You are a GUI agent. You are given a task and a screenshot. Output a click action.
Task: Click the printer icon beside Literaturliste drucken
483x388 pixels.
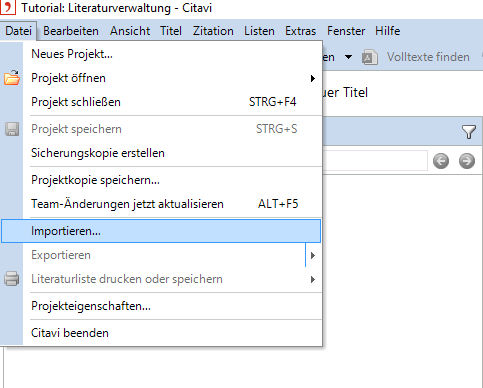tap(12, 279)
